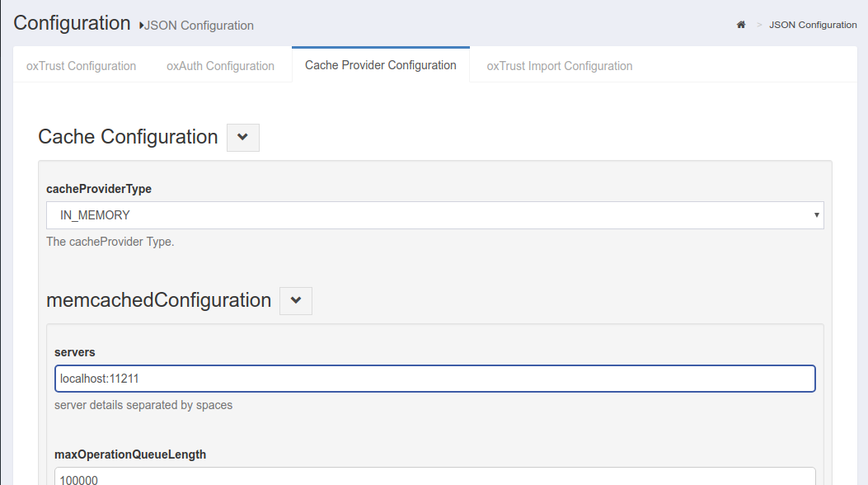Click the Cache Configuration heading text

click(x=128, y=137)
